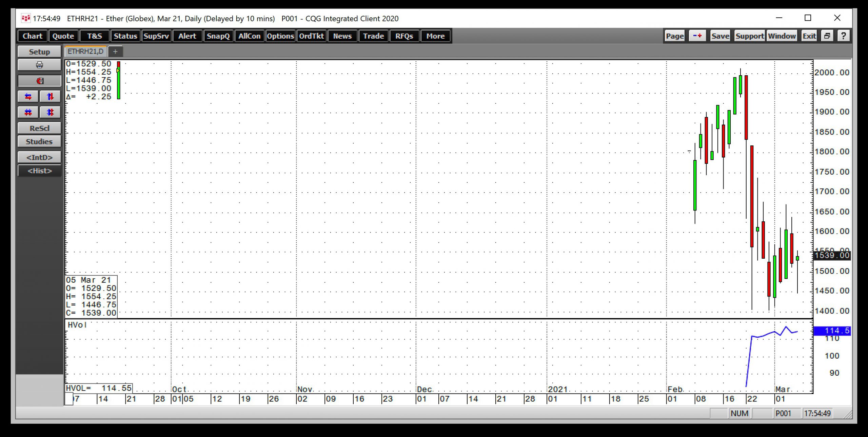The image size is (868, 437).
Task: Click the Feb month label on time axis
Action: (x=675, y=389)
